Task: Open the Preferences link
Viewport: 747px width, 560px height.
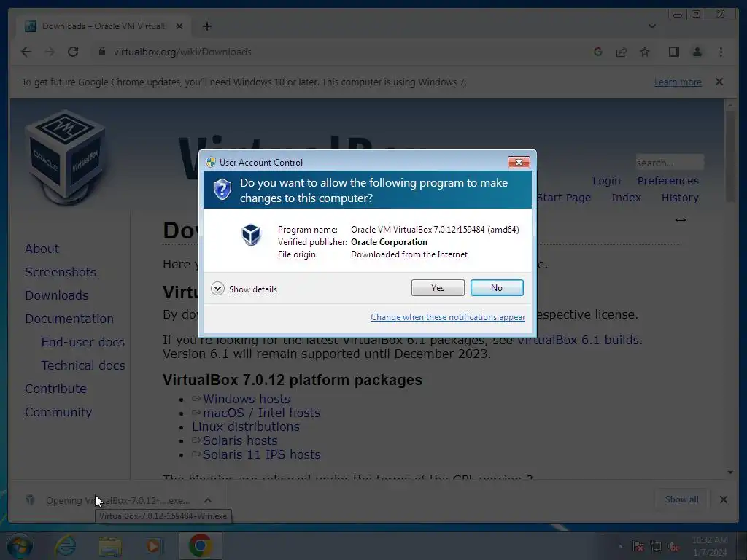Action: coord(668,181)
